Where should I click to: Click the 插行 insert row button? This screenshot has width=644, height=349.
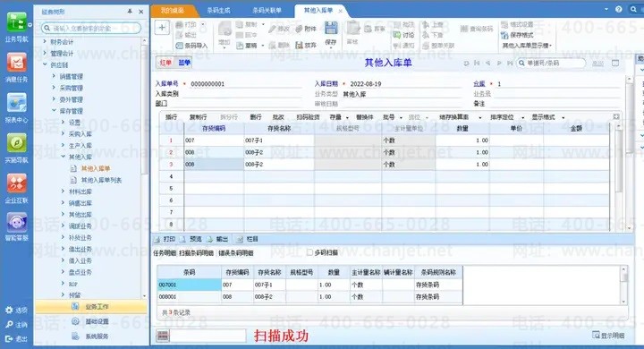(x=171, y=117)
